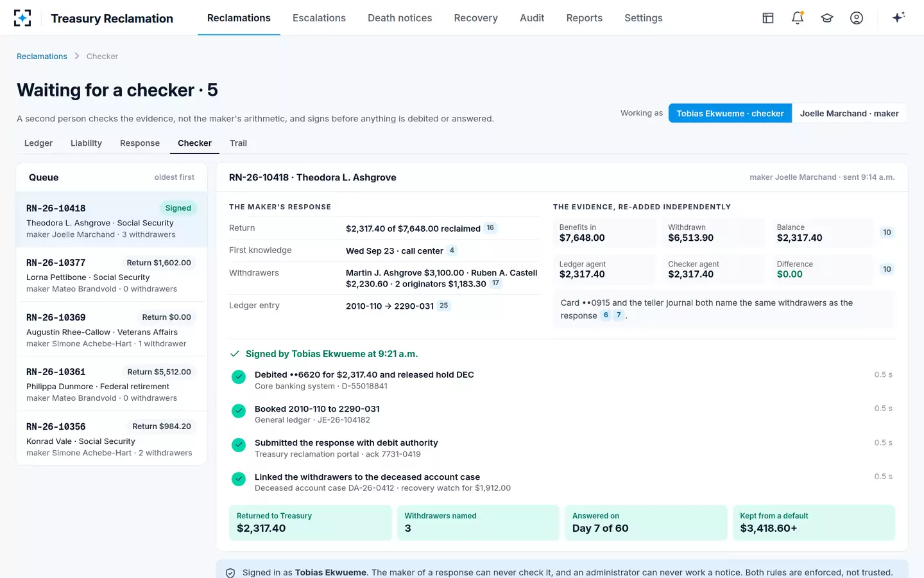Go to the Escalations menu
The image size is (924, 578).
319,18
